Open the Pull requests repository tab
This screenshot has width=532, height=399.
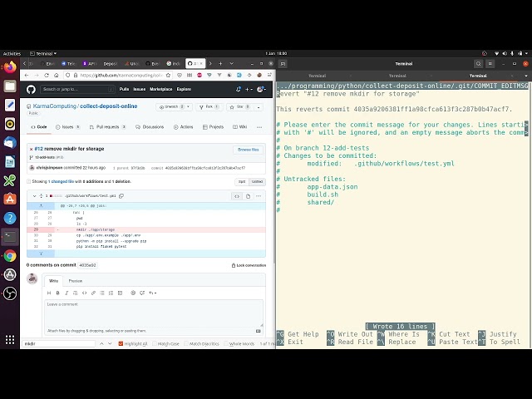pos(107,127)
